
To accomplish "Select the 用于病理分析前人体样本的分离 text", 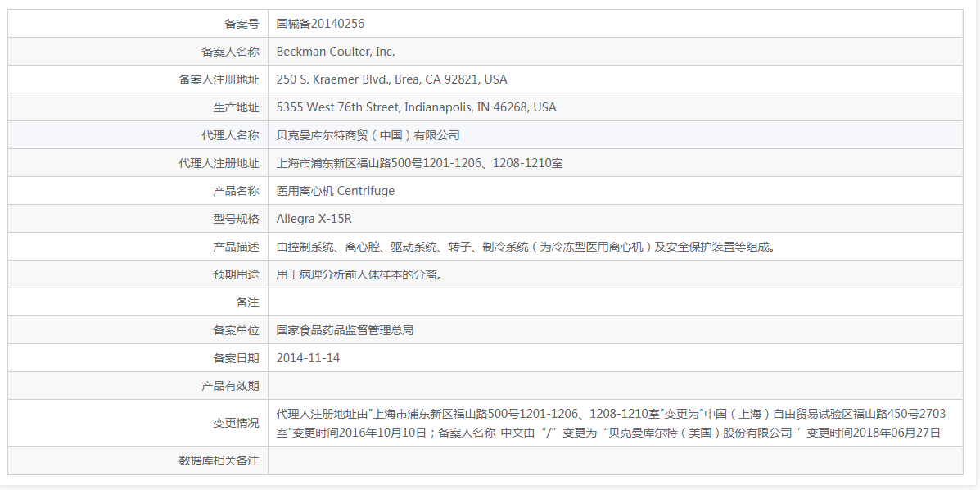I will click(362, 274).
